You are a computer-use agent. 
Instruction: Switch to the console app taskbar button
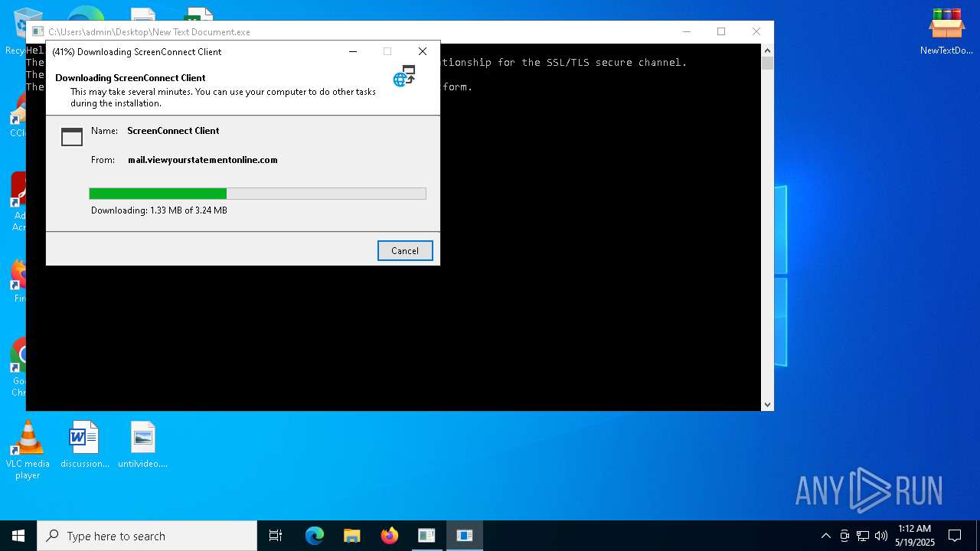[x=426, y=536]
